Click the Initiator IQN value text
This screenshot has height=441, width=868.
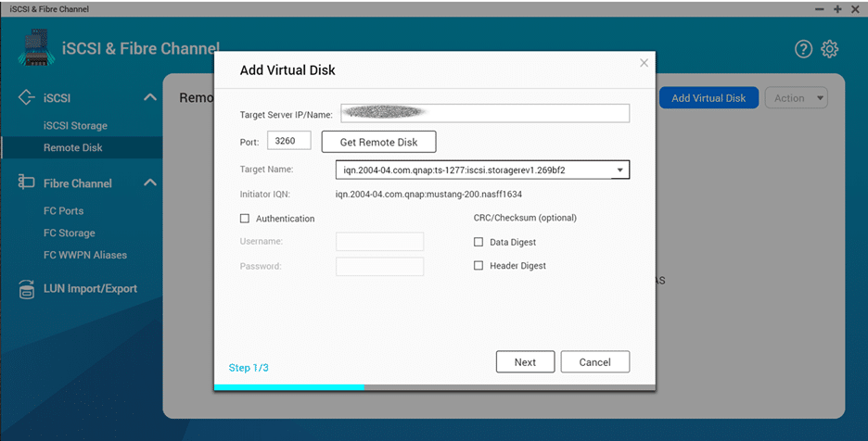tap(428, 195)
